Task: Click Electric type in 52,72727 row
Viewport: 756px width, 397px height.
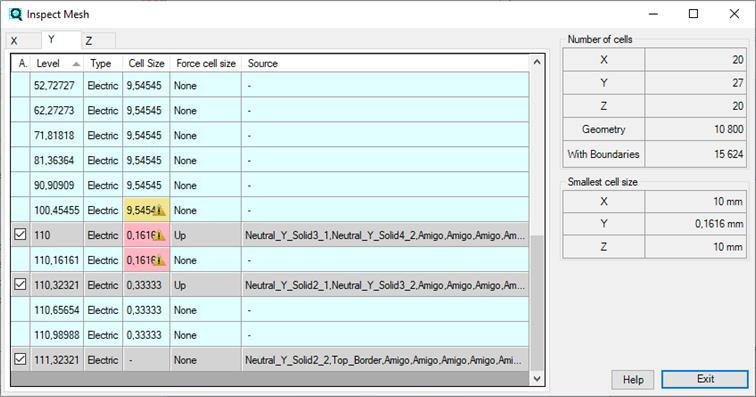Action: (103, 85)
